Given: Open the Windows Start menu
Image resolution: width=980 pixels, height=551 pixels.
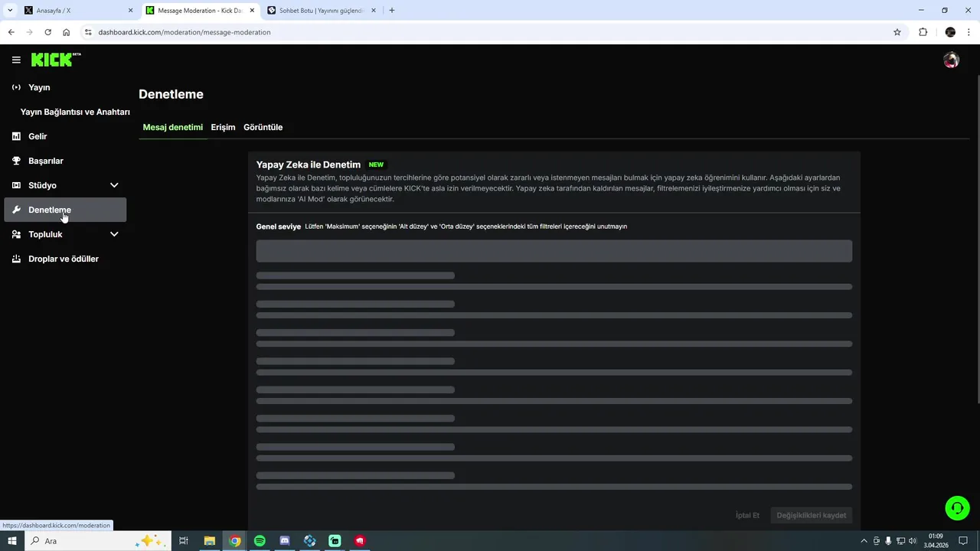Looking at the screenshot, I should point(11,541).
